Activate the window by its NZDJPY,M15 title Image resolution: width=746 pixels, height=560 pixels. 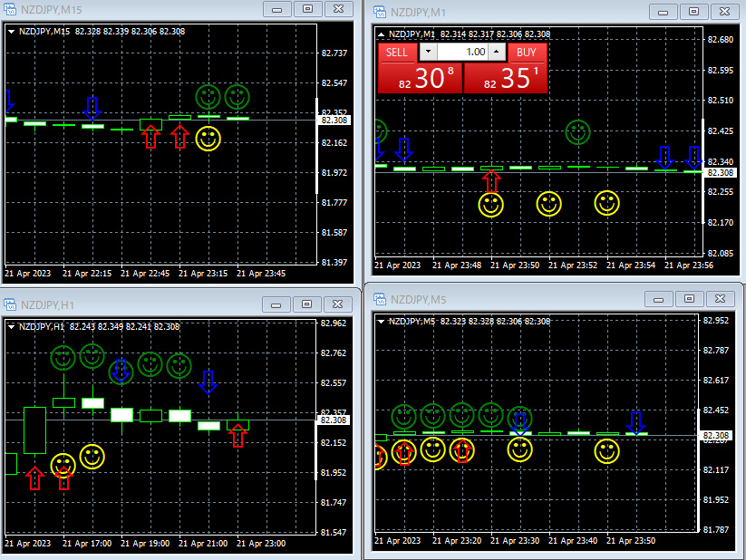point(52,10)
